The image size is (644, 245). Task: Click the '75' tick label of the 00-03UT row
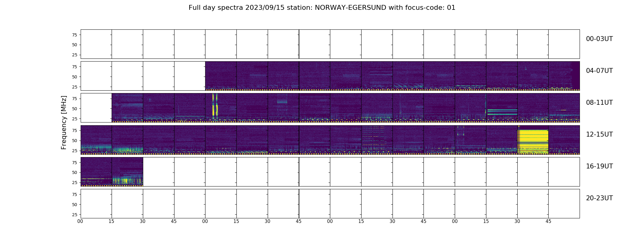pyautogui.click(x=75, y=35)
